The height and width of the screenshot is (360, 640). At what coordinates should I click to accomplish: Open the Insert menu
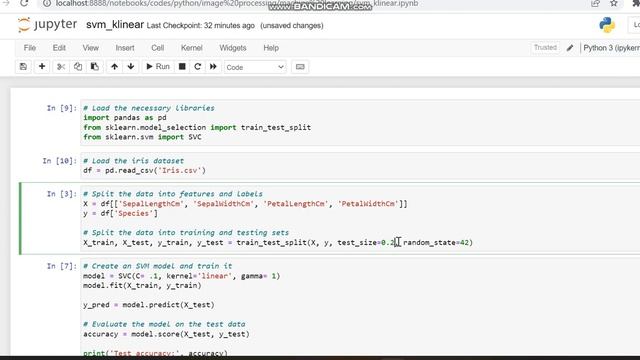tap(125, 48)
